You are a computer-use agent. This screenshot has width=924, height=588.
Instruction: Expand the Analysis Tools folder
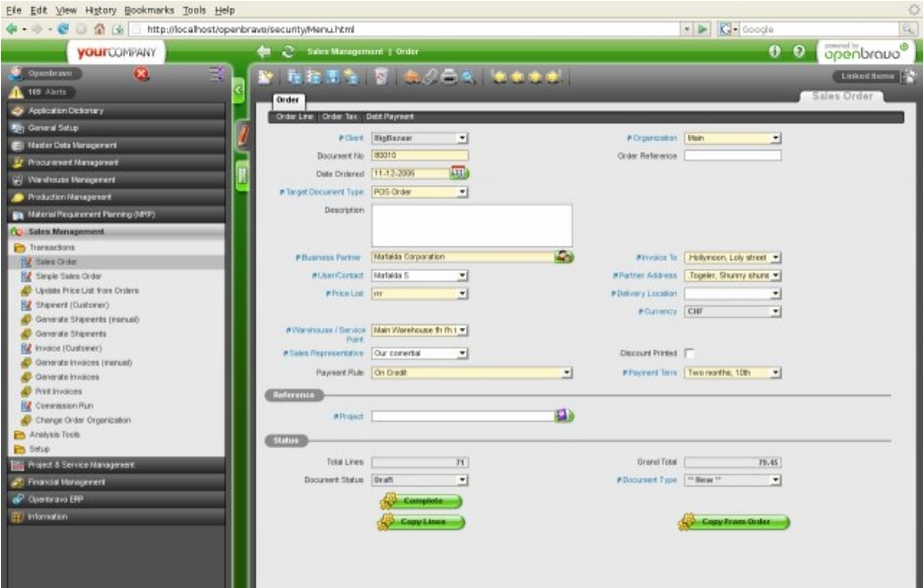[54, 434]
